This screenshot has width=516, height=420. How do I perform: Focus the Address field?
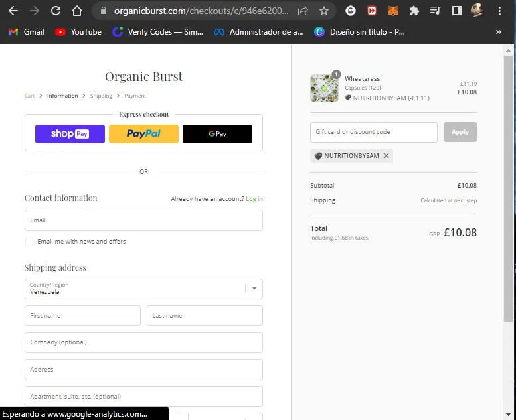click(143, 370)
